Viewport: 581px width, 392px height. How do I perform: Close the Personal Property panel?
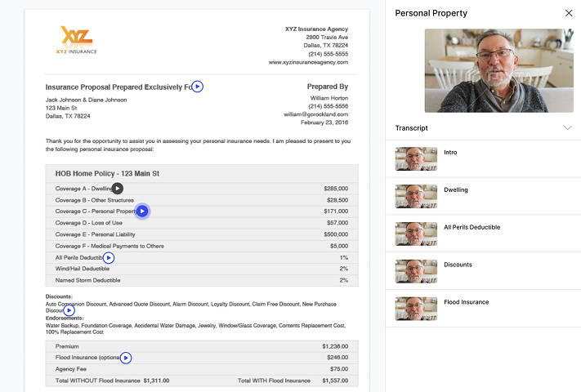[x=569, y=13]
